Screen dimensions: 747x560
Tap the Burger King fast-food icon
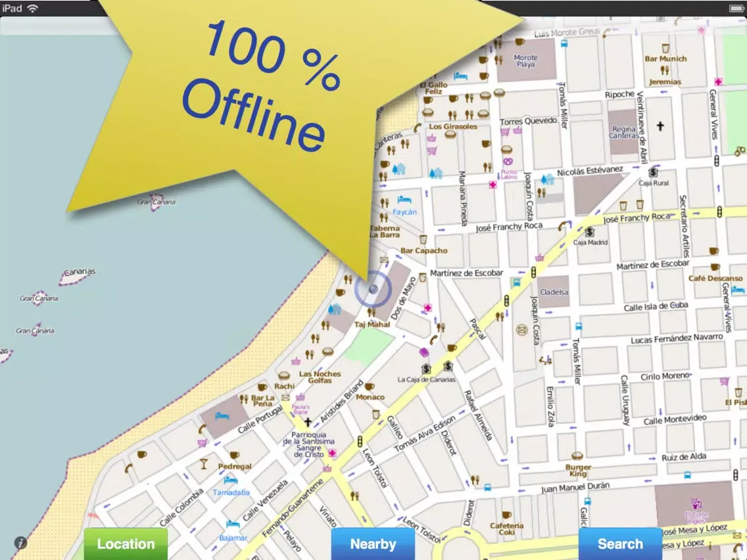(577, 455)
